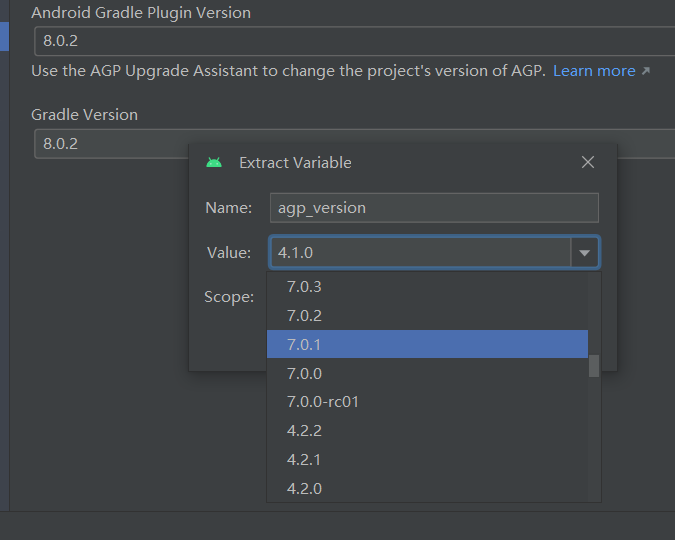Click the external link arrow icon
Screen dimensions: 675x540
point(646,71)
